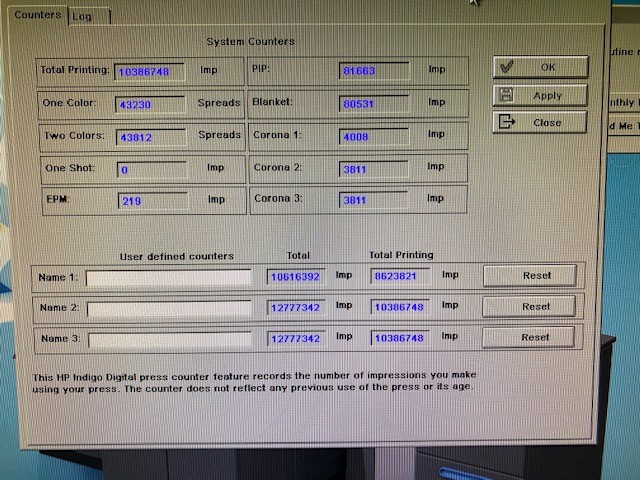
Task: Select the Corona 3 counter field
Action: click(x=373, y=200)
